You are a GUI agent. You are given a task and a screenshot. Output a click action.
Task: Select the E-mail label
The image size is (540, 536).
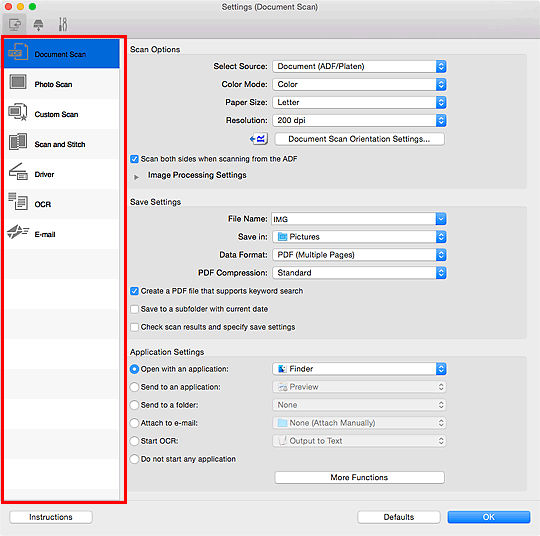click(45, 234)
